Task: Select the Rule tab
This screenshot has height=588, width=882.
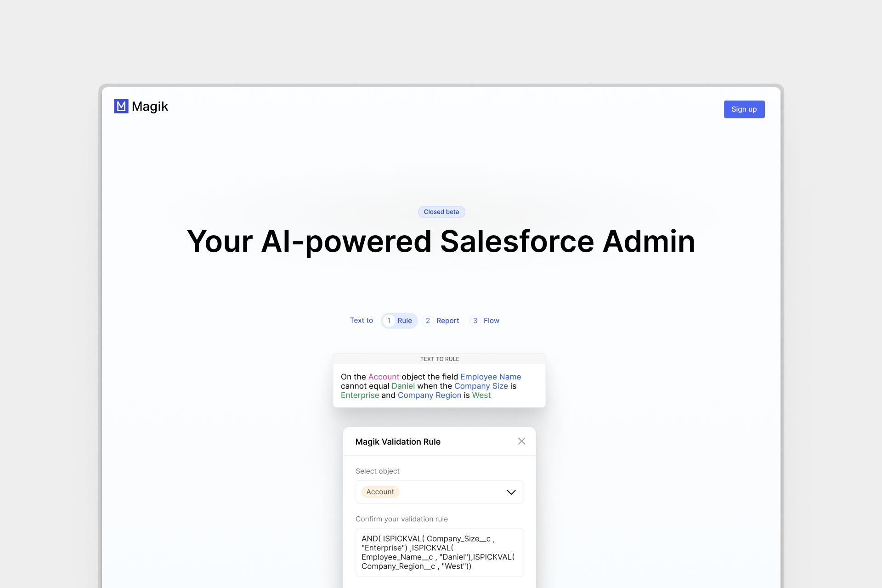Action: [399, 321]
